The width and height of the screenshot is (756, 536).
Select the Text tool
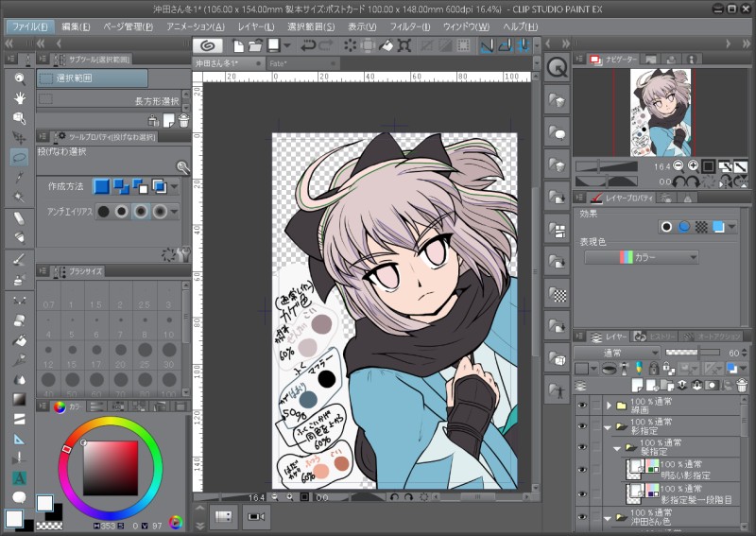[19, 478]
